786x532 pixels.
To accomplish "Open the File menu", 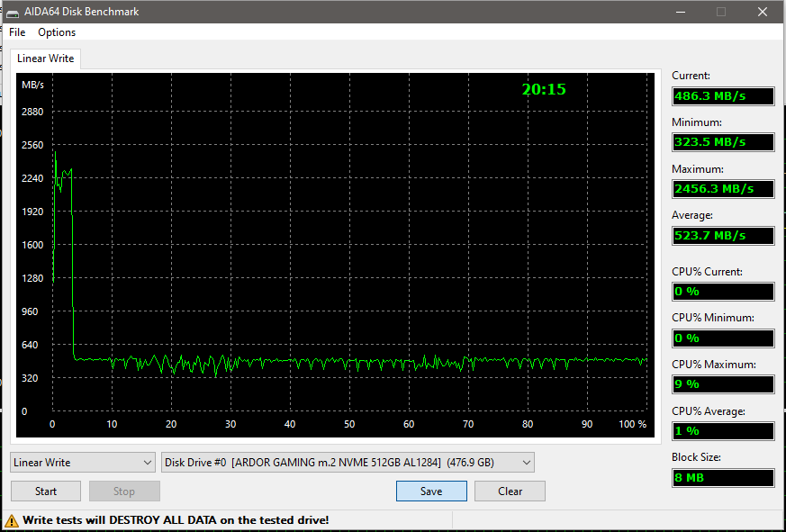I will 17,32.
